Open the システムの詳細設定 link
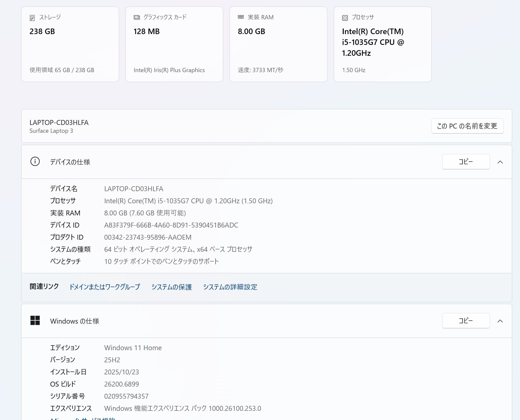This screenshot has width=520, height=420. 230,287
